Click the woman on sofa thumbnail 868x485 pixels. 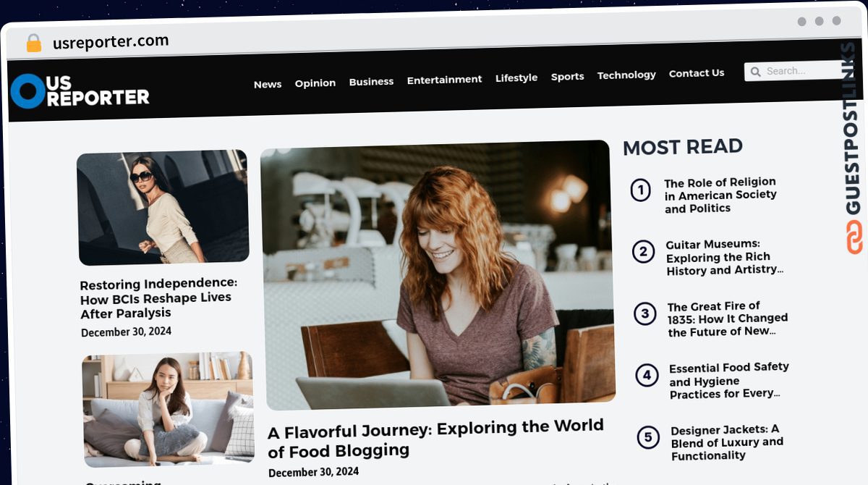point(168,409)
